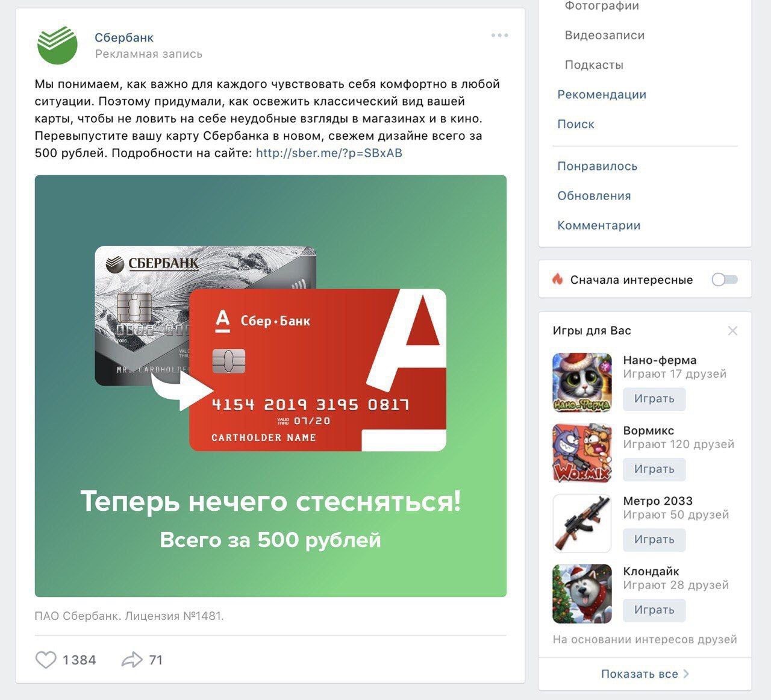Share the post using the arrow icon
This screenshot has width=771, height=700.
pyautogui.click(x=132, y=660)
